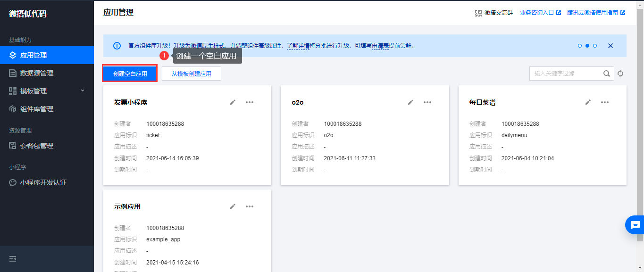This screenshot has width=644, height=272.
Task: Show more actions for 每日菜谱 card
Action: pos(605,102)
